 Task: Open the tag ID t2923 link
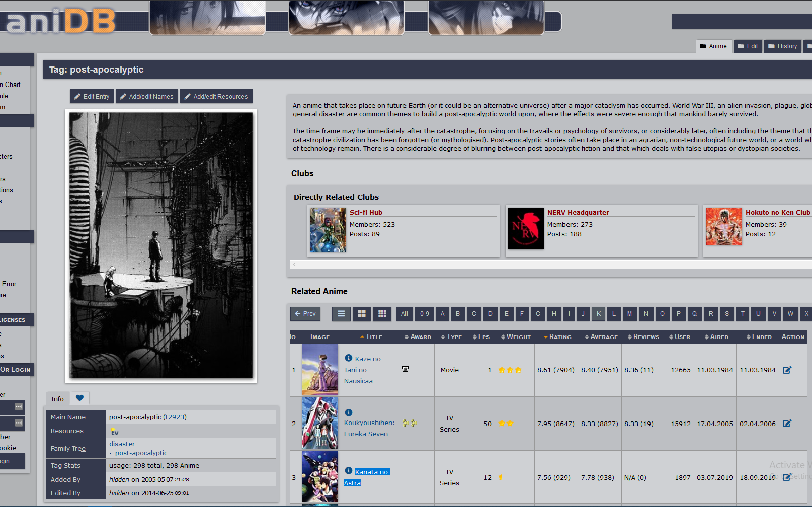click(x=175, y=417)
